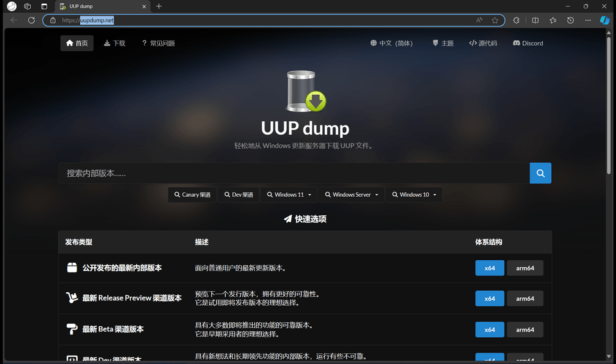Open the Edge Copilot sidebar icon
The image size is (616, 364).
click(604, 21)
